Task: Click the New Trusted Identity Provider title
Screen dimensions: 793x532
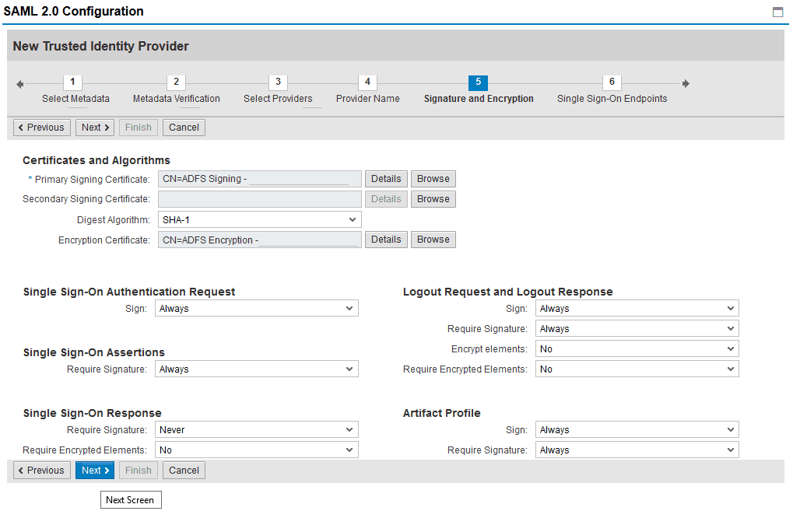Action: (100, 46)
